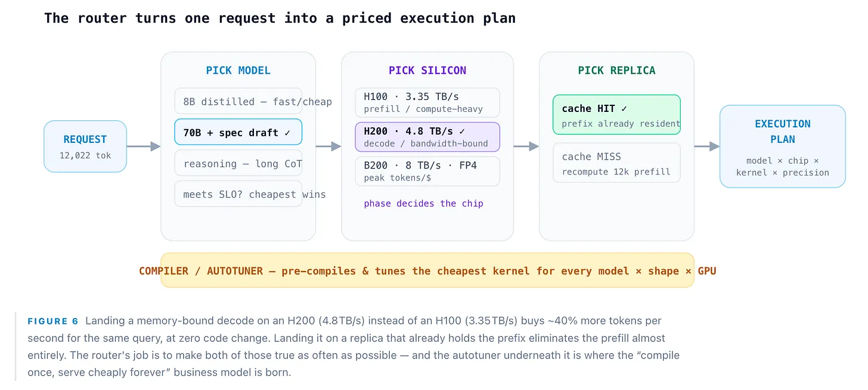
Task: Click the PICK MODEL heading
Action: click(238, 70)
